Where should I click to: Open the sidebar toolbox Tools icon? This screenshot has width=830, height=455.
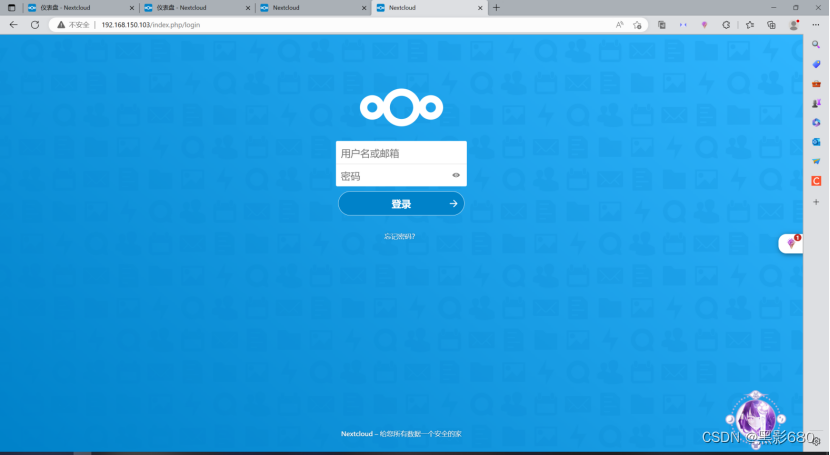pyautogui.click(x=816, y=84)
